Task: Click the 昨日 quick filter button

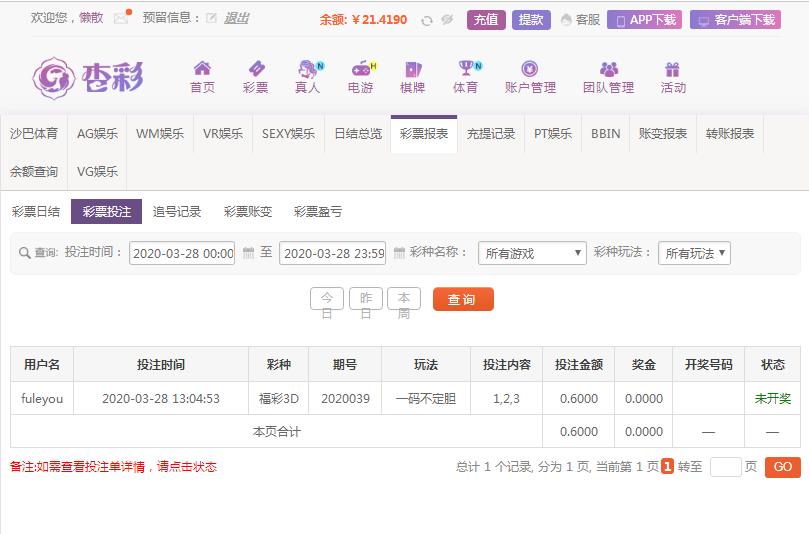Action: tap(366, 299)
